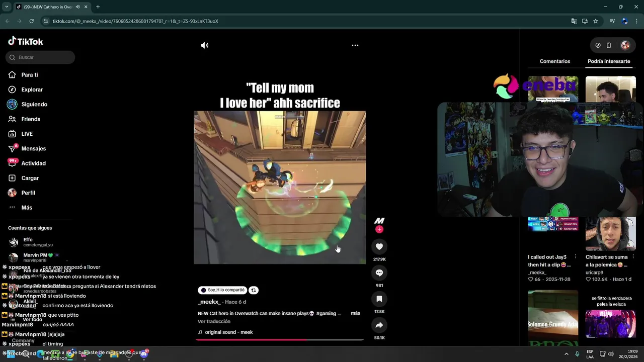Image resolution: width=644 pixels, height=362 pixels.
Task: Open Explorar page
Action: (x=32, y=89)
